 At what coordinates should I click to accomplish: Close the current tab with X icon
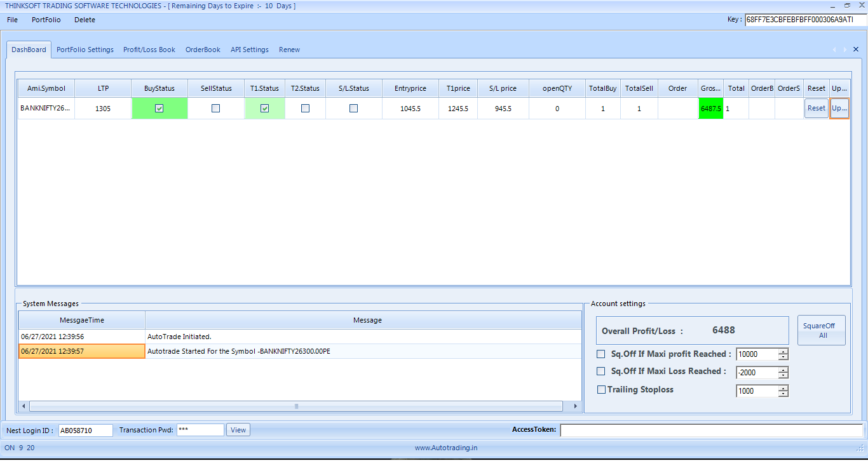click(856, 50)
